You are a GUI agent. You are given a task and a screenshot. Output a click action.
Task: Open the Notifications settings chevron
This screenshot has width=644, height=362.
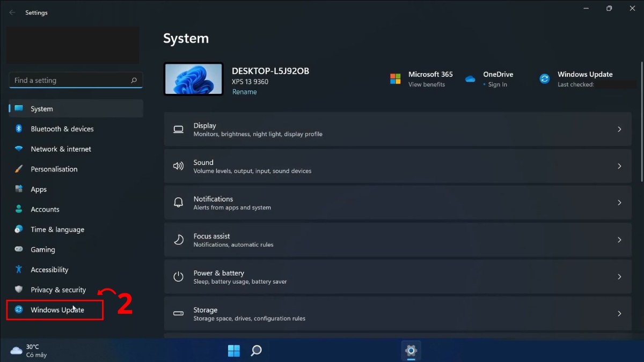pos(619,202)
